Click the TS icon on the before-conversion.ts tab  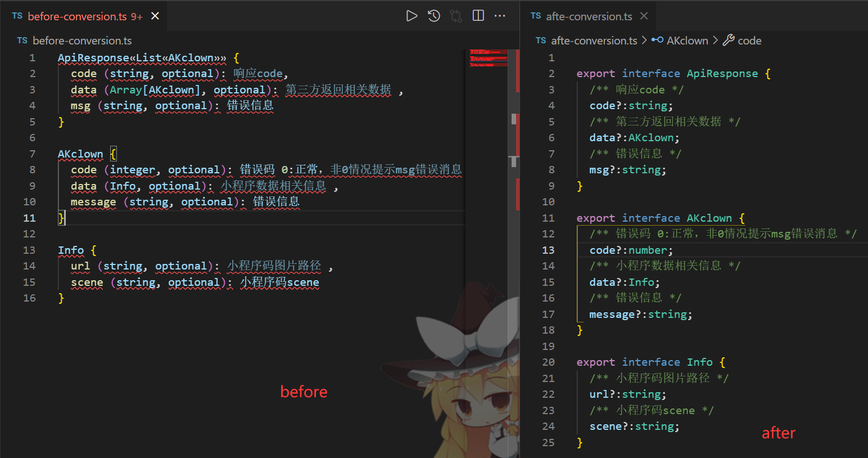(17, 16)
